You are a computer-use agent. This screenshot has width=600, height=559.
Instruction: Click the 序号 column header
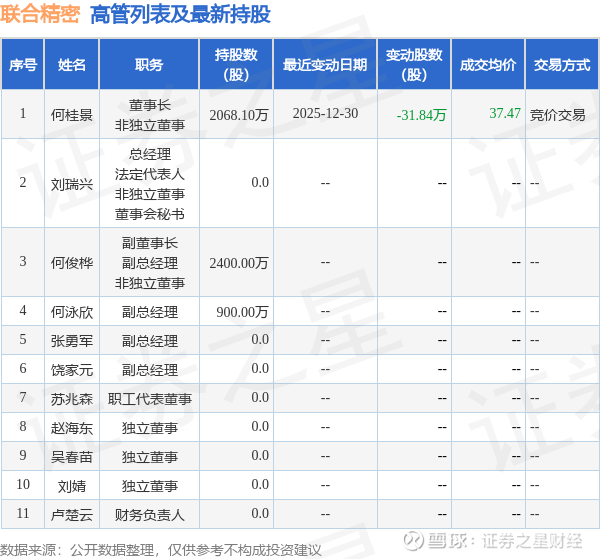point(23,65)
